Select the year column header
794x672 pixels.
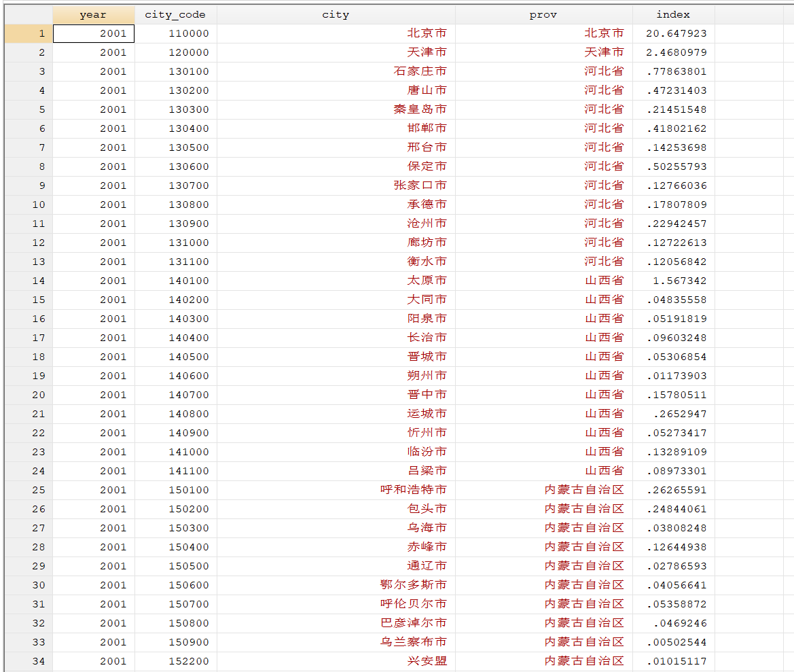[x=93, y=15]
